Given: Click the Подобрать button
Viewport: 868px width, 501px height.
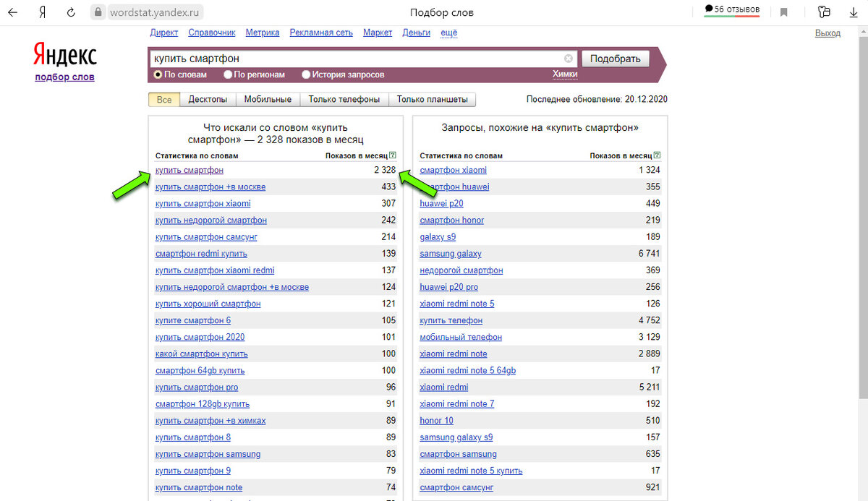Looking at the screenshot, I should pos(616,59).
